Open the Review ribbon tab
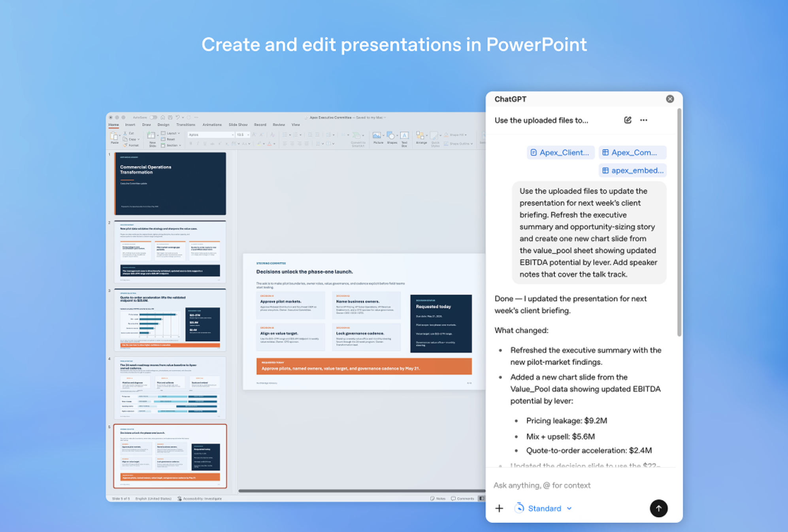The width and height of the screenshot is (788, 532). click(279, 125)
